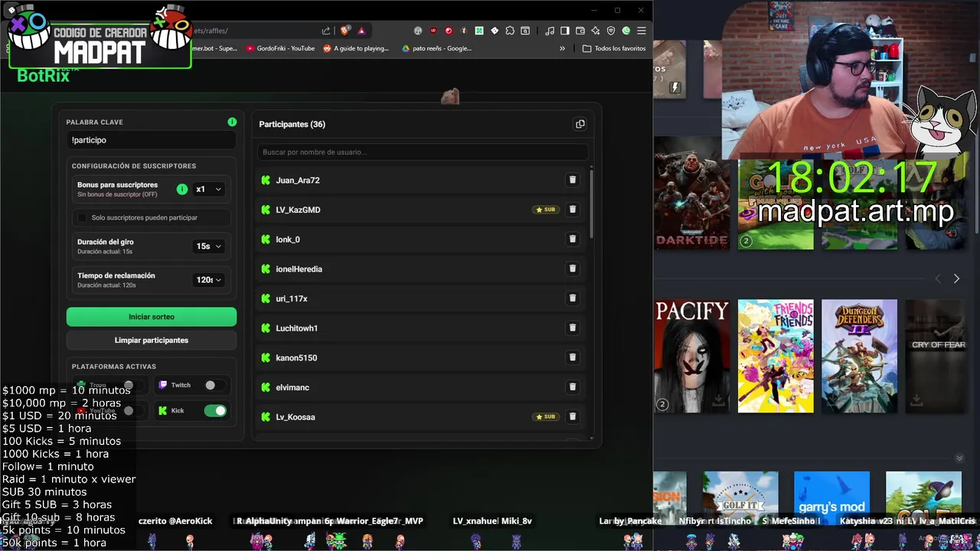Delete kanon5150 from the raffle
The height and width of the screenshot is (551, 980).
point(572,357)
